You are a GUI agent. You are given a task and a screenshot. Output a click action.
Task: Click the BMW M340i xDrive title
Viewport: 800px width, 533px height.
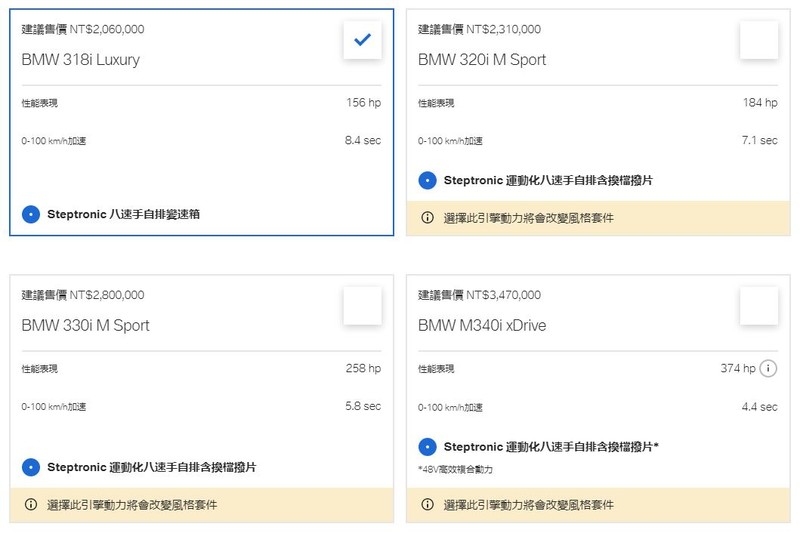[482, 325]
